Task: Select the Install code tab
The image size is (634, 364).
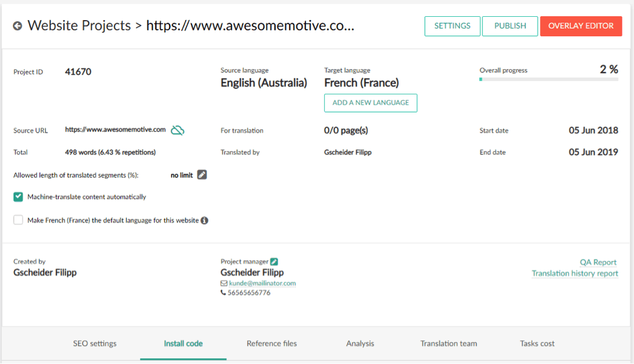Action: [x=183, y=343]
